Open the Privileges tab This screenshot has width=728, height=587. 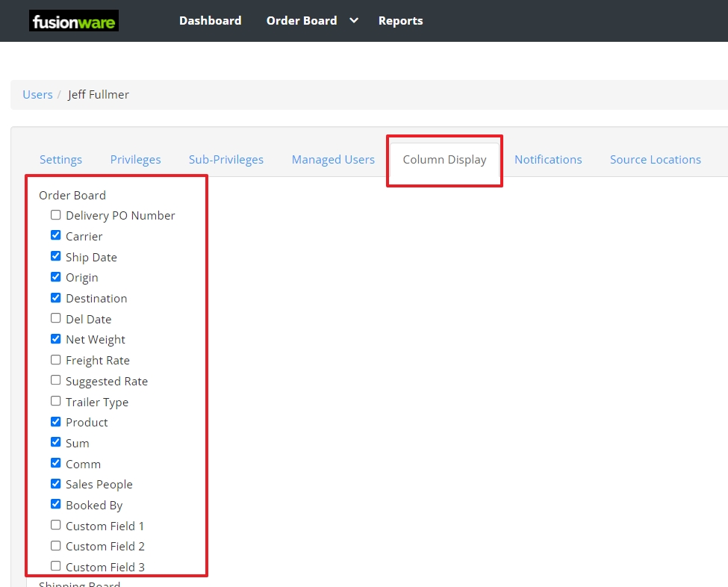pos(135,159)
